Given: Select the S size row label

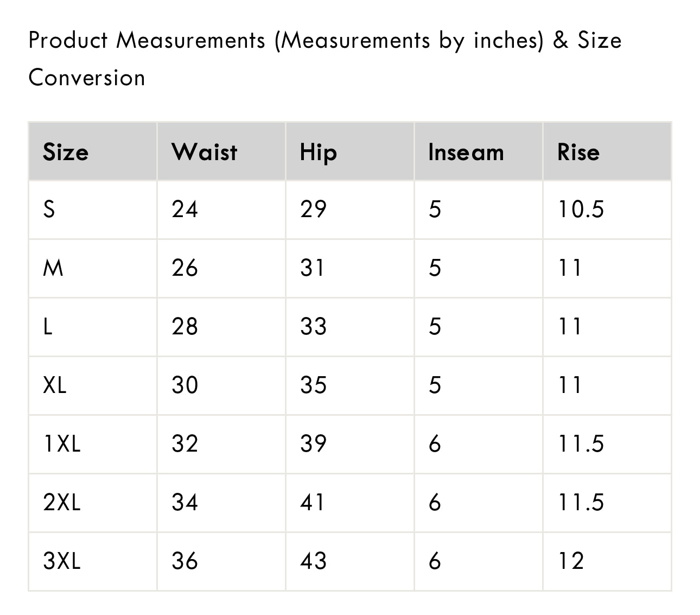Looking at the screenshot, I should (x=49, y=210).
